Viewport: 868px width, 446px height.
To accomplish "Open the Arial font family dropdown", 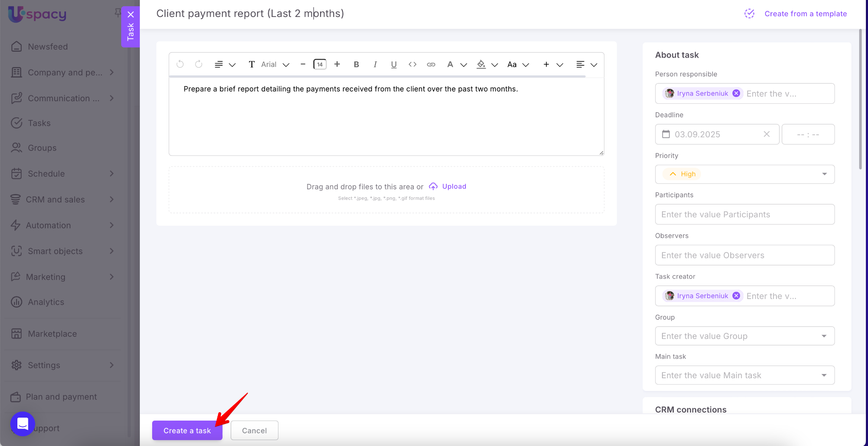I will [275, 64].
